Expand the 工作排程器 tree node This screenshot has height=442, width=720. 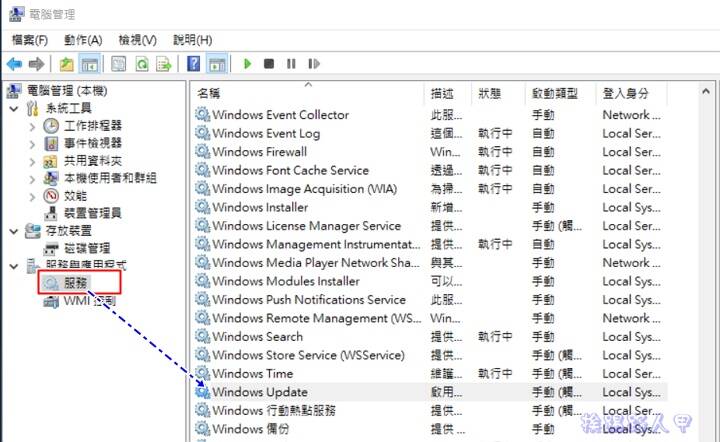tap(32, 126)
